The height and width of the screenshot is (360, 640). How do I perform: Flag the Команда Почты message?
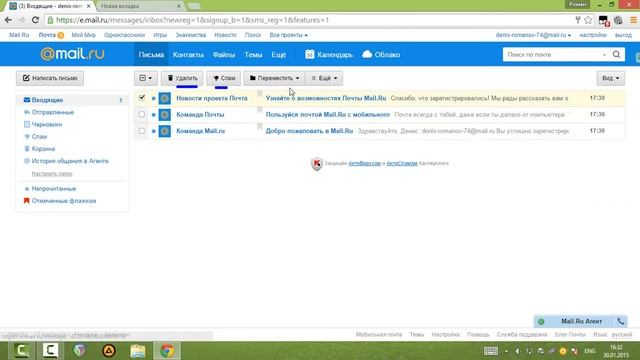pos(259,110)
